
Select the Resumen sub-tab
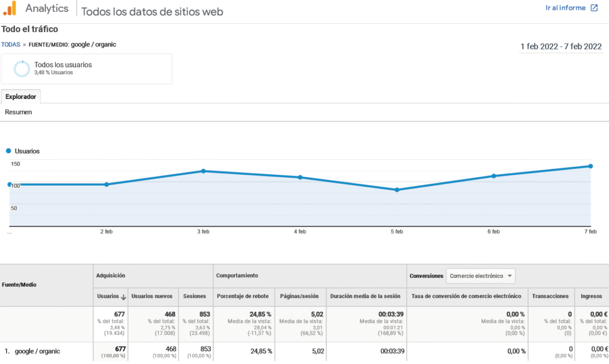(18, 112)
